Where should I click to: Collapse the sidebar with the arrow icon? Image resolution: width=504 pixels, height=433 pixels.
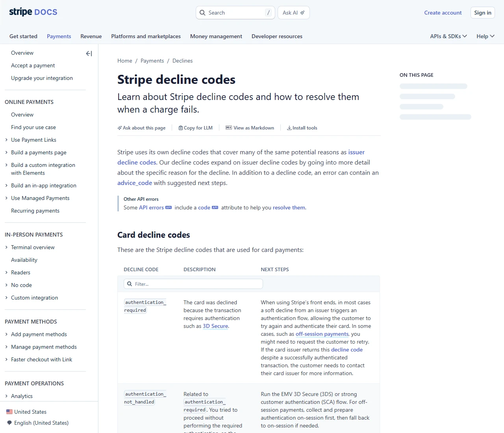pos(89,54)
